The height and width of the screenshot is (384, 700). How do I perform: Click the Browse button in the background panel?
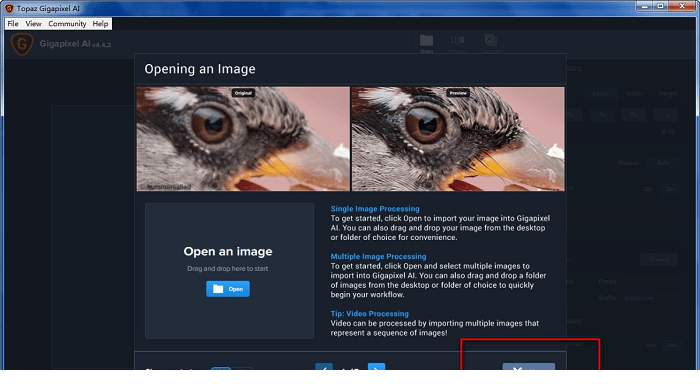coord(659,259)
